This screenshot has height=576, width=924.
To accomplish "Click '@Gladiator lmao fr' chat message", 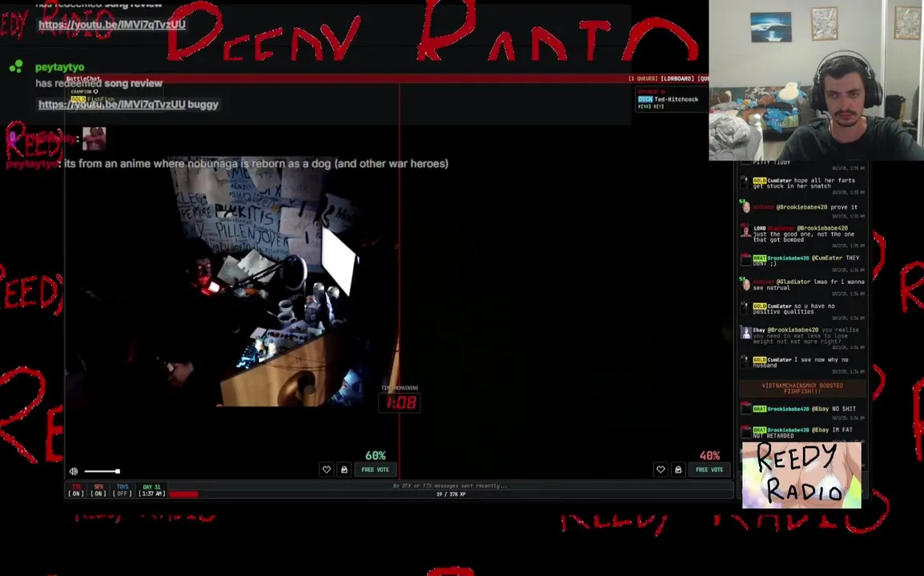I will point(802,286).
